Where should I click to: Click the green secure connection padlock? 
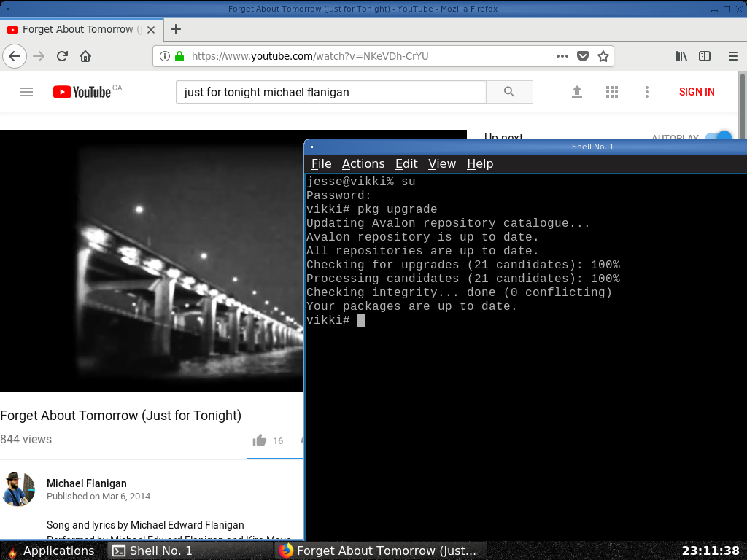coord(179,56)
